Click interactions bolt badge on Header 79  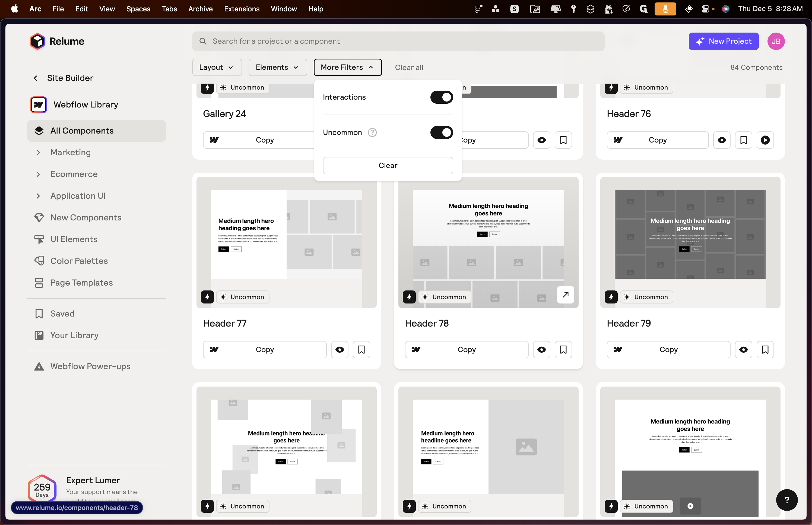[x=611, y=297]
